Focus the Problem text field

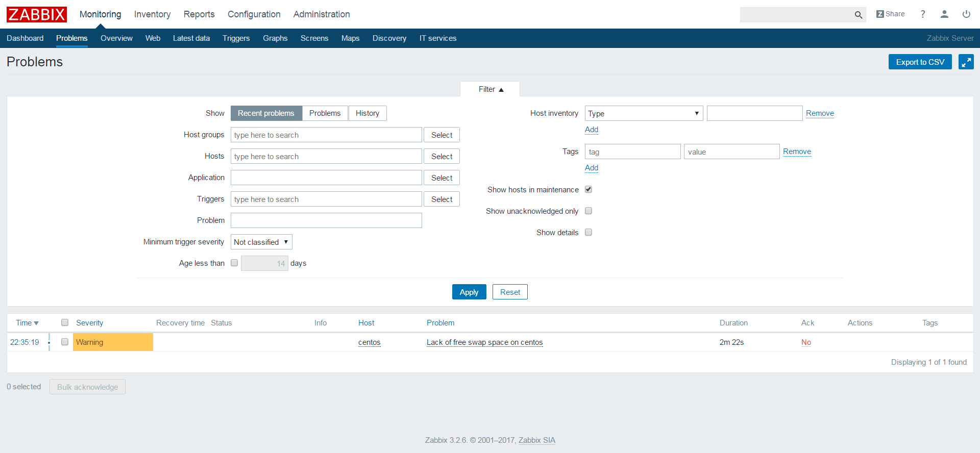[x=326, y=220]
